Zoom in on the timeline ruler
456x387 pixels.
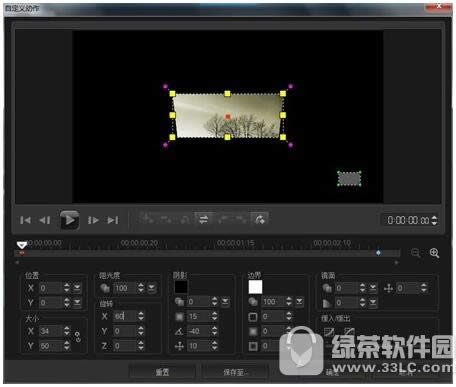(434, 253)
